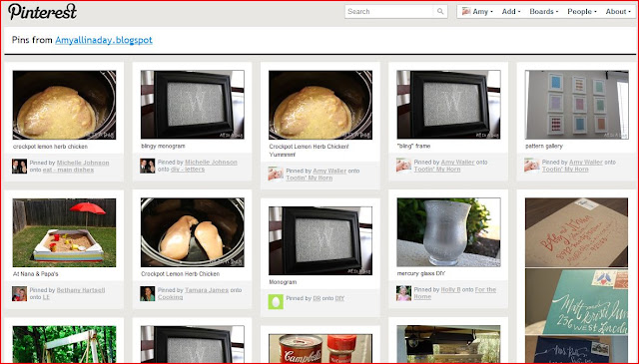Open the 'DIY' board link

click(339, 298)
